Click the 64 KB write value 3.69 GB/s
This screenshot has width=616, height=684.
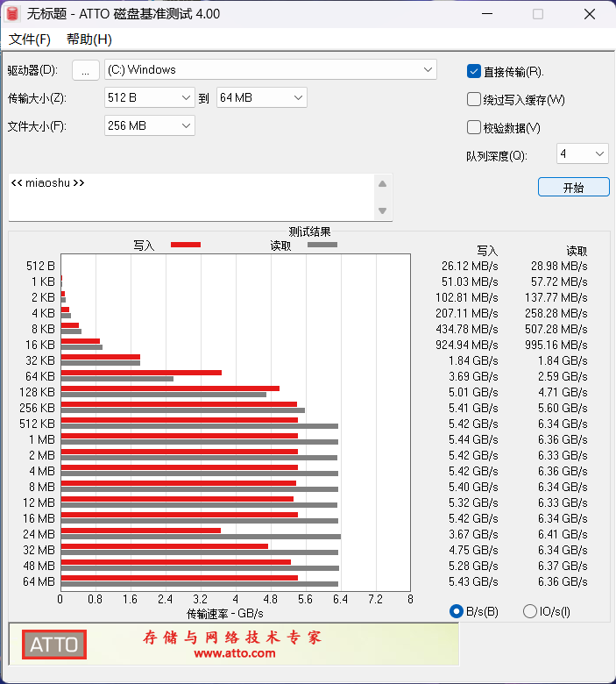coord(473,376)
